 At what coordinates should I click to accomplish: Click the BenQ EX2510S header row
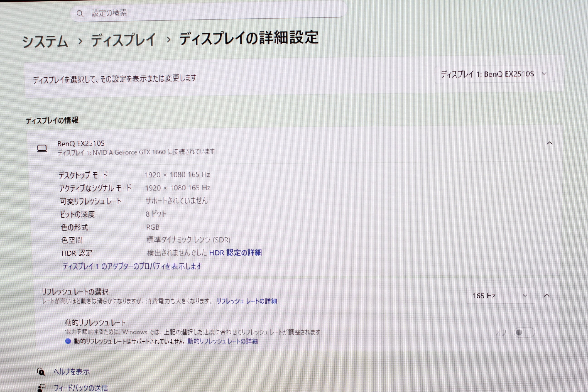coord(275,147)
